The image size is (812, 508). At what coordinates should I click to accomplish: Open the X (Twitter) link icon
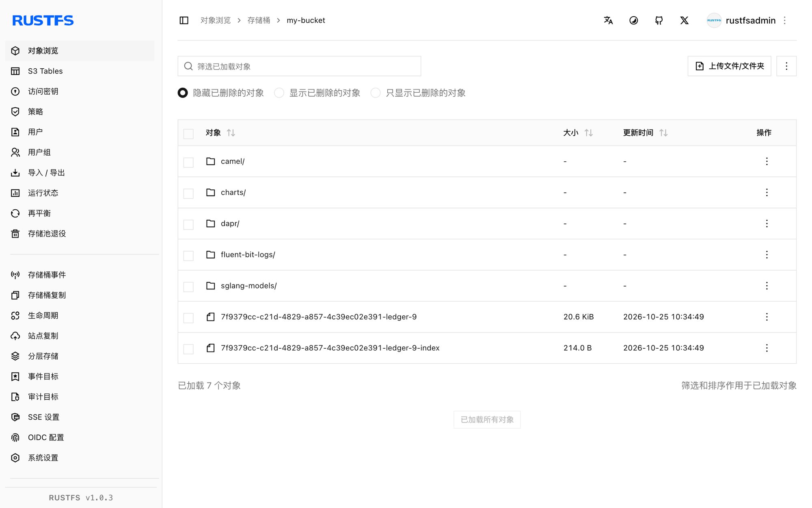[x=685, y=20]
